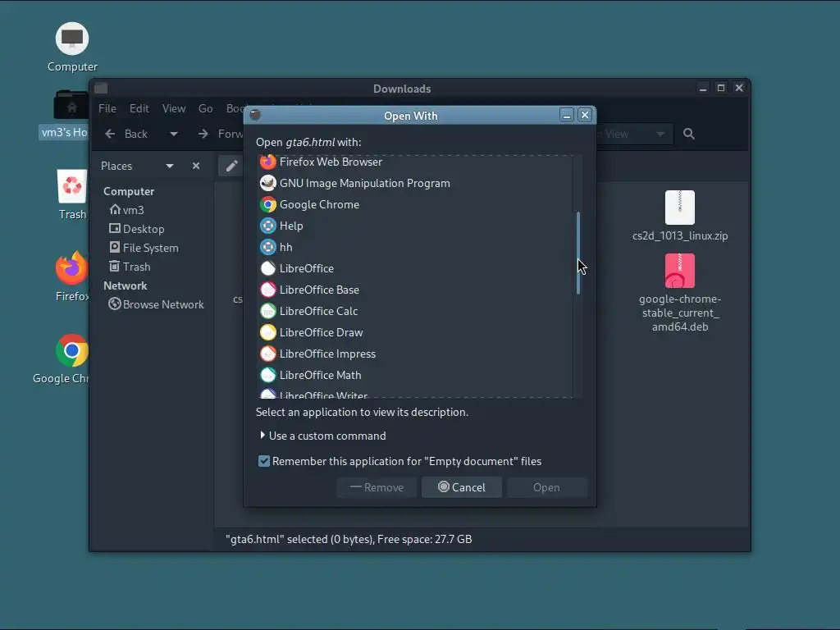Minimize the Open With dialog
The width and height of the screenshot is (840, 630).
click(567, 115)
